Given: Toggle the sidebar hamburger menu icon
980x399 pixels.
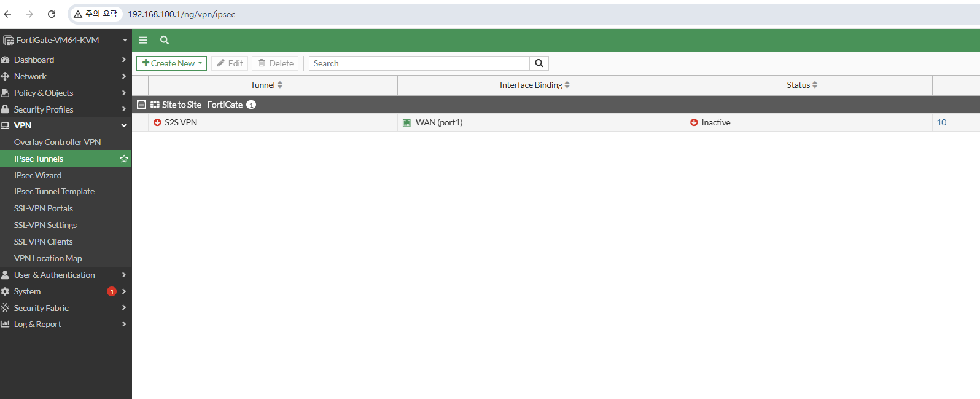Looking at the screenshot, I should tap(143, 40).
